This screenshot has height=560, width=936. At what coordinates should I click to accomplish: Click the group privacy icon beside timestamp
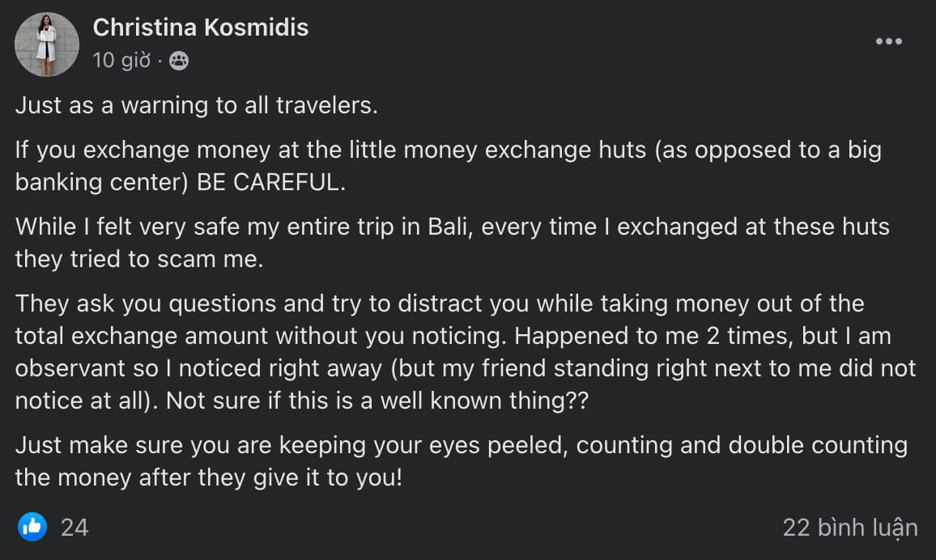[179, 61]
